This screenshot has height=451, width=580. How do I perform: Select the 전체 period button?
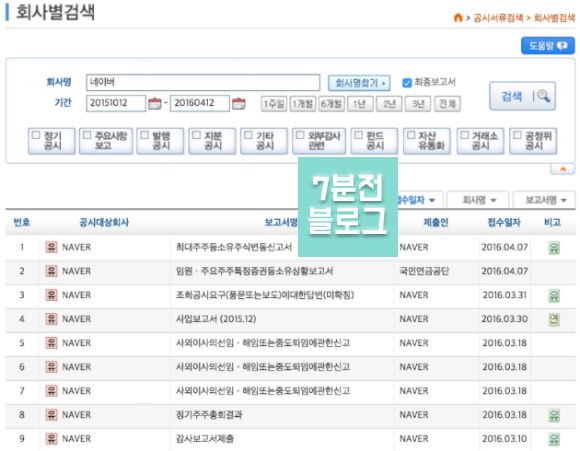[x=448, y=104]
